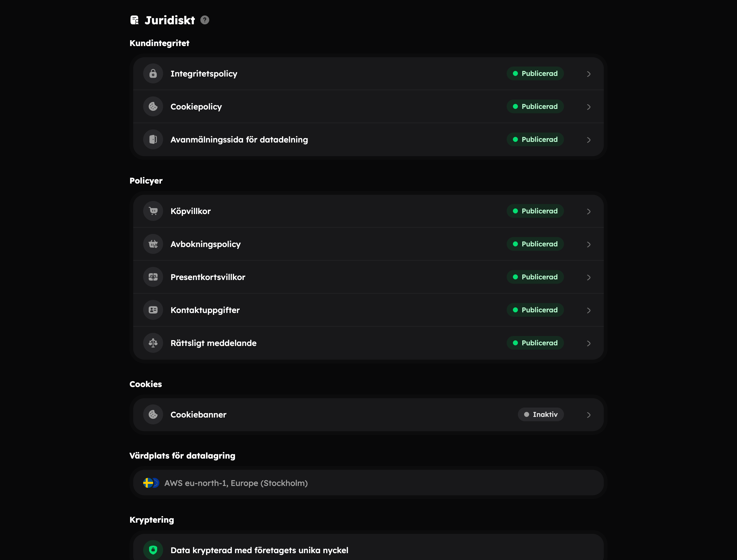Screen dimensions: 737x560
Task: Click the scales icon for Rättsligt meddelande
Action: coord(153,343)
